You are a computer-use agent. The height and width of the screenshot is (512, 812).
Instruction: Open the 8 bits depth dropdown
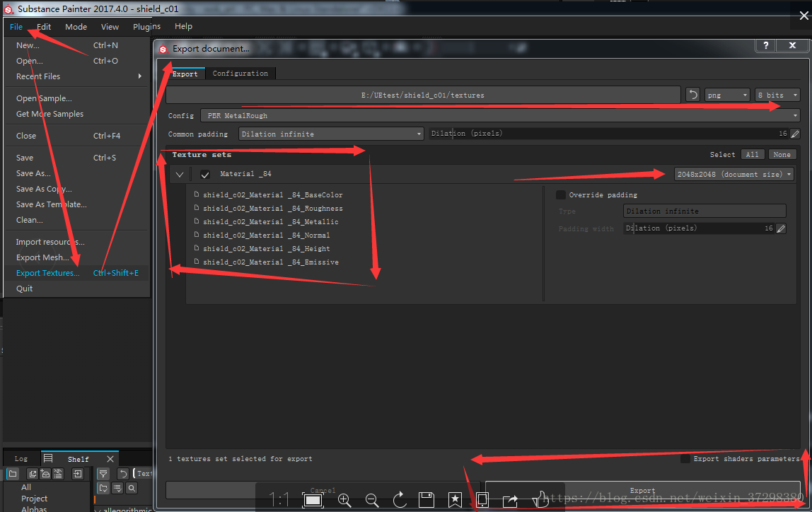tap(777, 95)
